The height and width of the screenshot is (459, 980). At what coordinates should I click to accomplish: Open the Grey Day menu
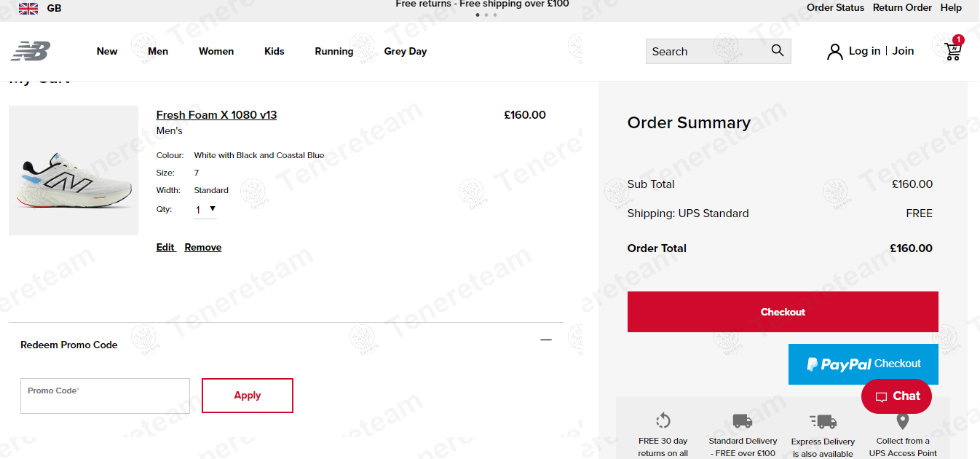coord(406,51)
